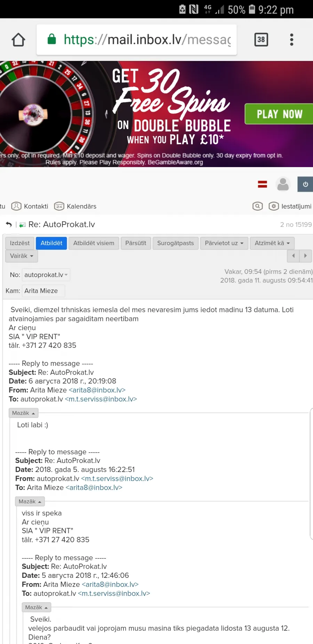Tap the NFC status bar icon

coord(194,9)
